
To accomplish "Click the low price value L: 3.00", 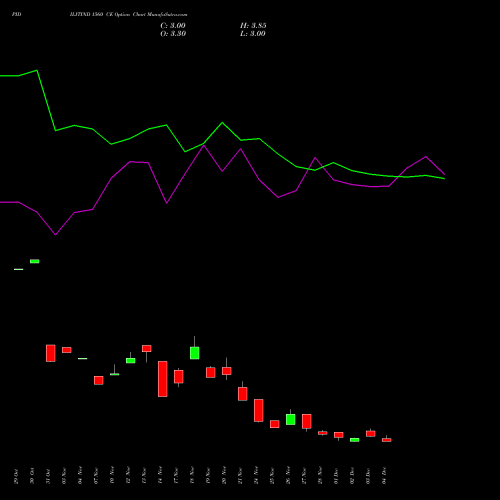I will tap(253, 34).
